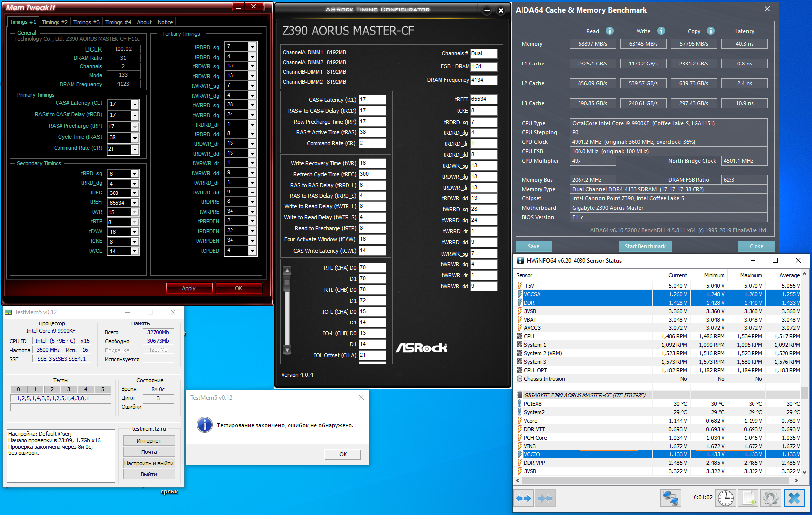Open the Notice tab in Mem TweakIt
The width and height of the screenshot is (812, 515).
(x=165, y=22)
